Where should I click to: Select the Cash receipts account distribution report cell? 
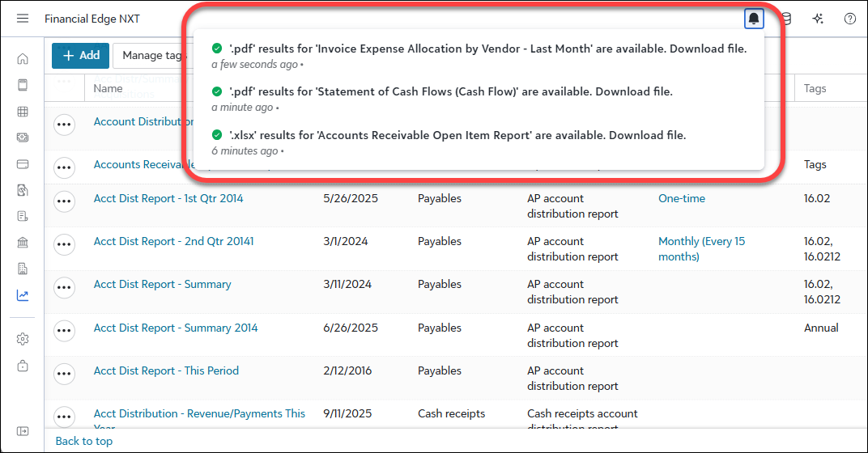(x=582, y=419)
